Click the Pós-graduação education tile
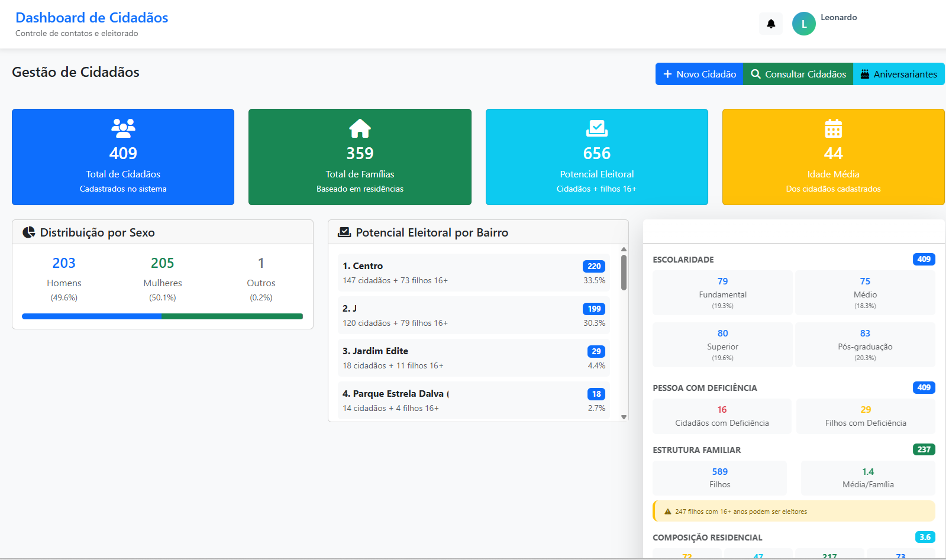The width and height of the screenshot is (946, 560). point(864,345)
